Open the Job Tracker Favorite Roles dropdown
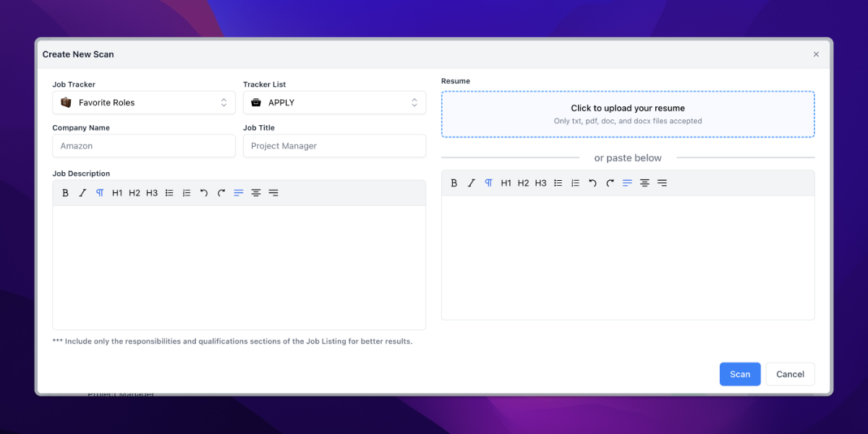868x434 pixels. pyautogui.click(x=144, y=103)
